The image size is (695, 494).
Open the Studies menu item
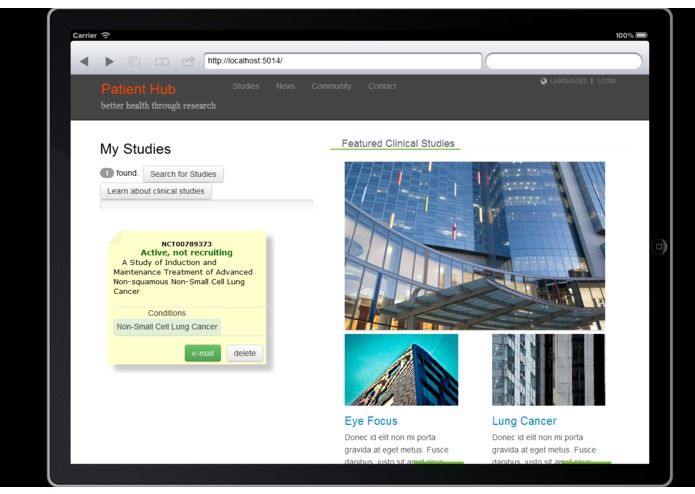[246, 86]
